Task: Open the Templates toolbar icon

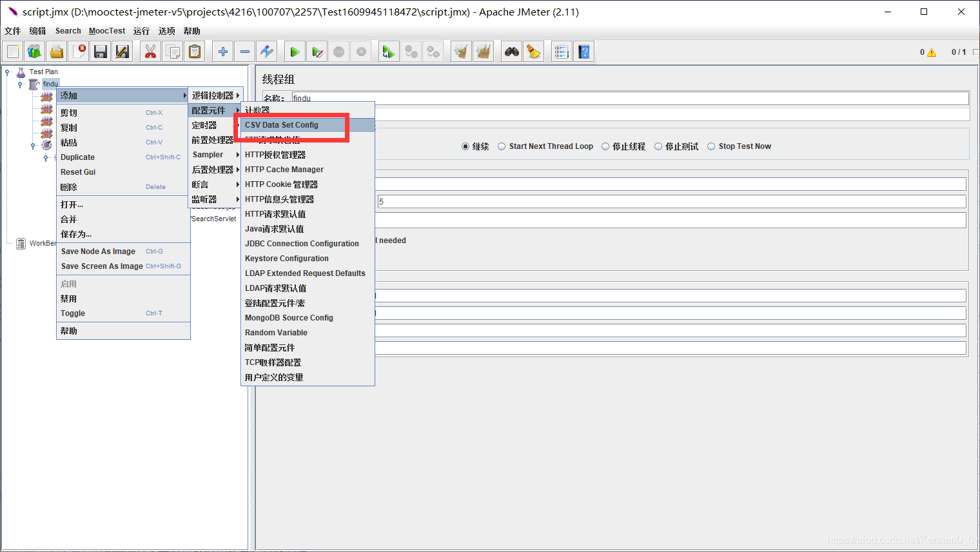Action: [x=35, y=52]
